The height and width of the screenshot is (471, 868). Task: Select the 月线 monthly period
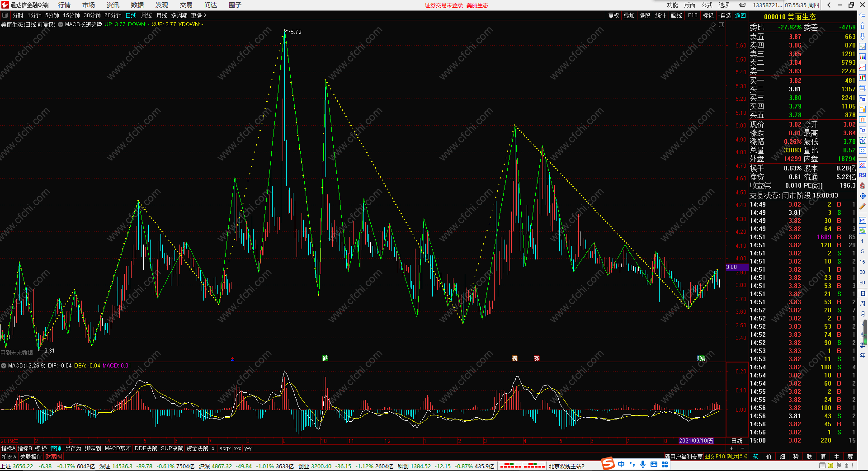pyautogui.click(x=162, y=15)
